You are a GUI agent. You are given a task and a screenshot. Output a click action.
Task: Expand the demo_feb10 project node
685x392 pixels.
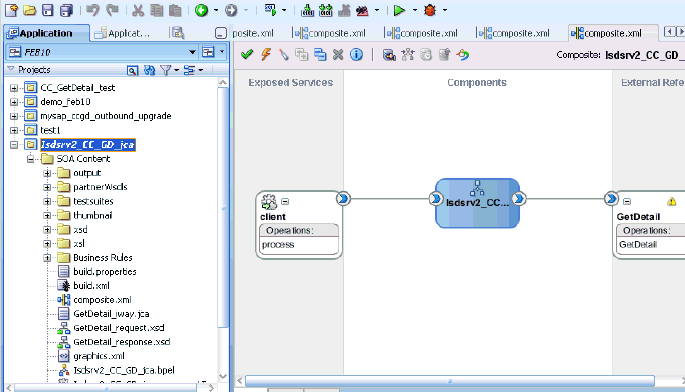(x=14, y=102)
